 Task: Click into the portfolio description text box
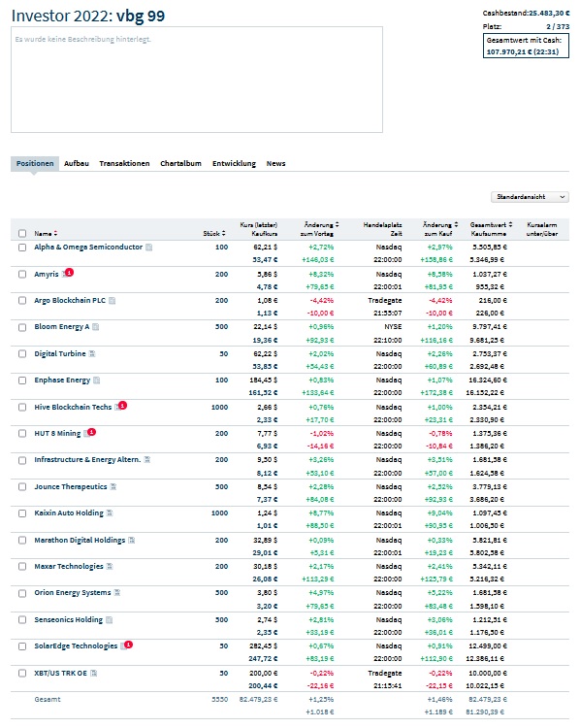point(197,80)
